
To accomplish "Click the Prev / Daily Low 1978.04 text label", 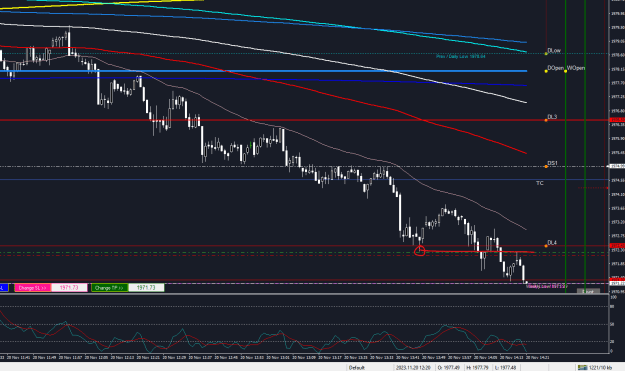I will click(x=460, y=57).
